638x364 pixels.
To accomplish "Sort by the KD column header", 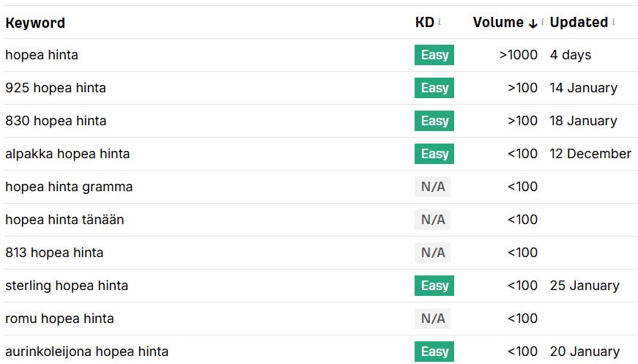I will coord(424,23).
